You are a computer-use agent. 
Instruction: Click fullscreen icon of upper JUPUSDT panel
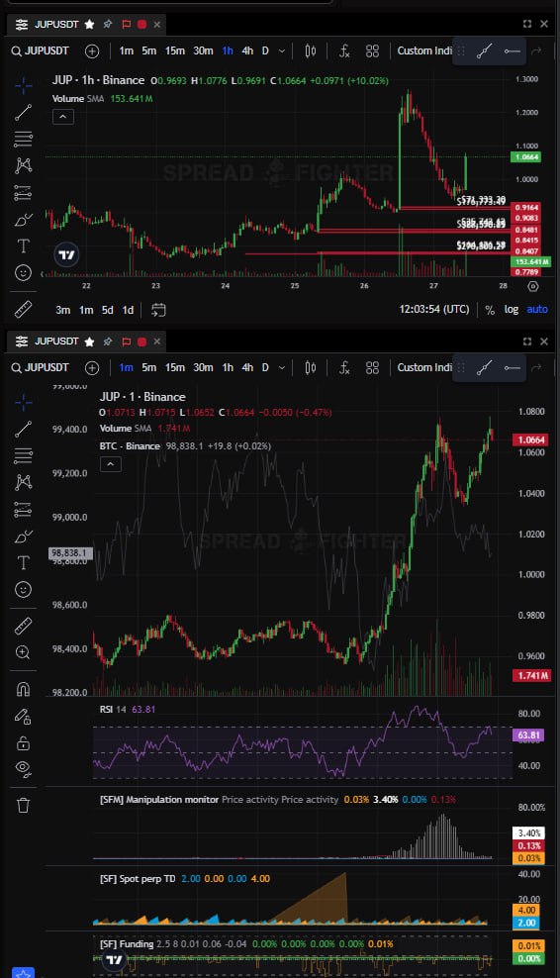pyautogui.click(x=527, y=24)
